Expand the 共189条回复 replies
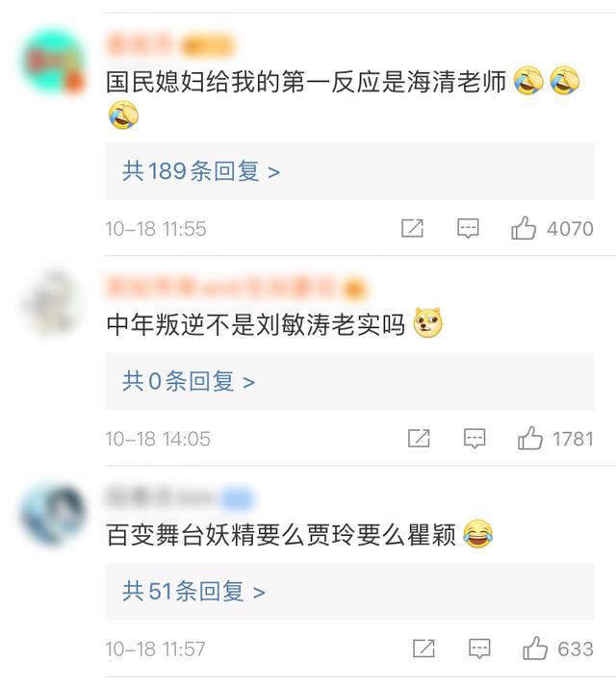The width and height of the screenshot is (616, 687). pos(349,171)
